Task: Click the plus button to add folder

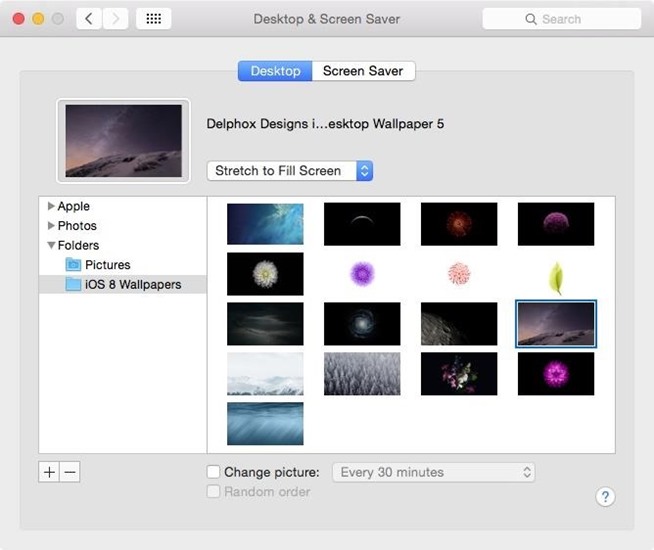Action: click(49, 472)
